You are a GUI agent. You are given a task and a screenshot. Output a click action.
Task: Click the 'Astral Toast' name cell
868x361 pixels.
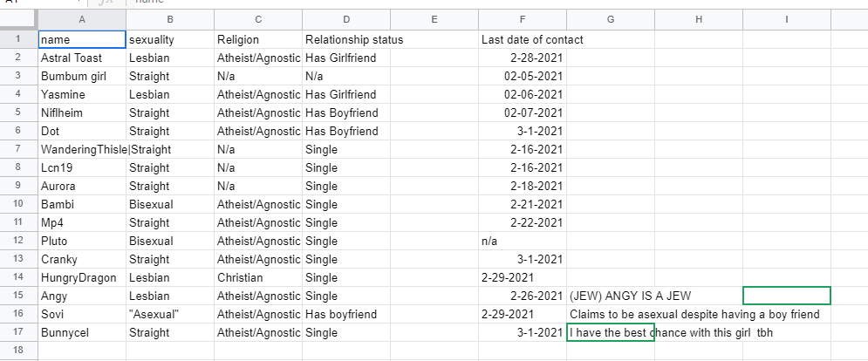click(82, 58)
